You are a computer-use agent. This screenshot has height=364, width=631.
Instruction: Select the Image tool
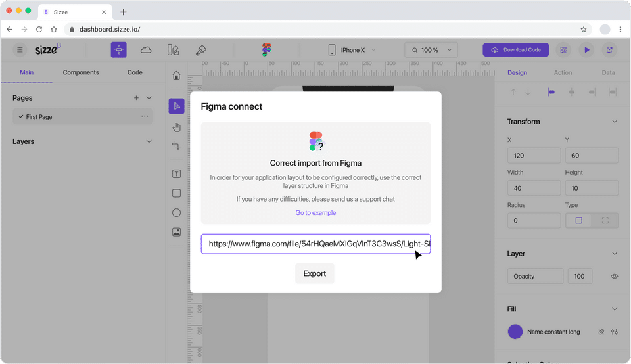pos(176,232)
